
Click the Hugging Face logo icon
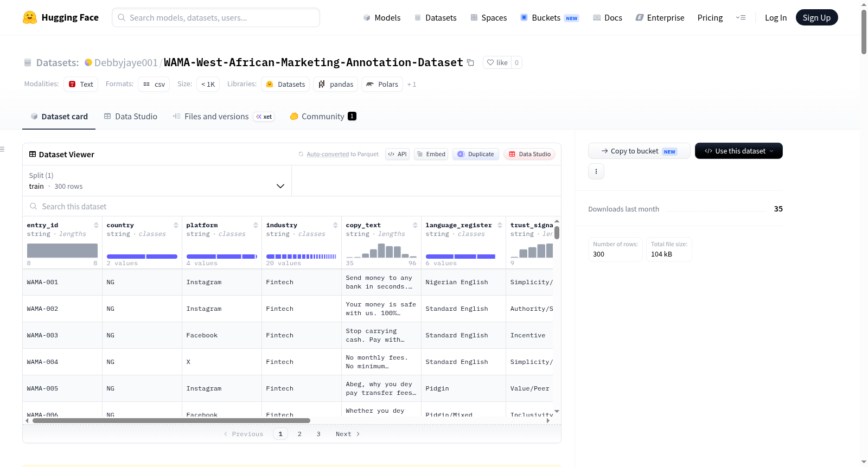tap(30, 17)
